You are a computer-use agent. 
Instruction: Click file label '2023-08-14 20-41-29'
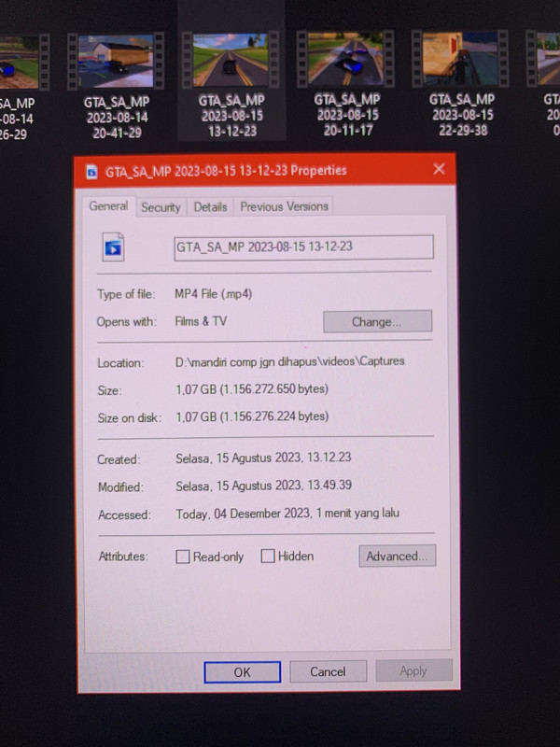point(118,125)
